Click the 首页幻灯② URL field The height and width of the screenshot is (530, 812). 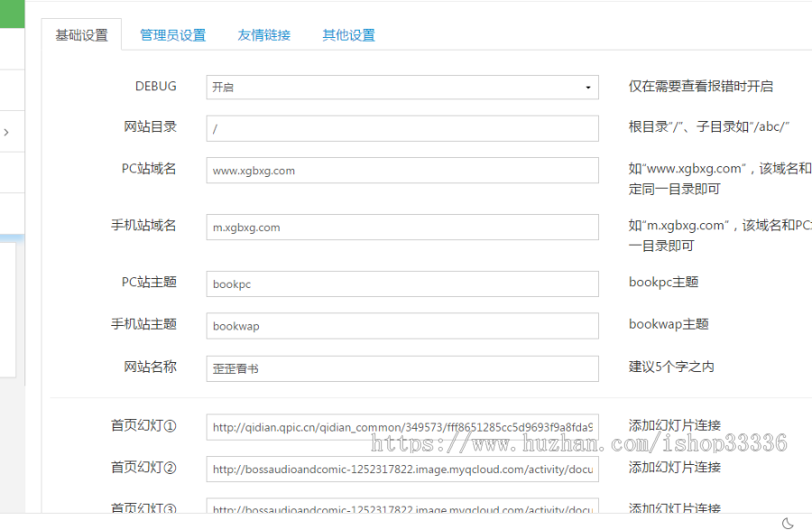(401, 469)
